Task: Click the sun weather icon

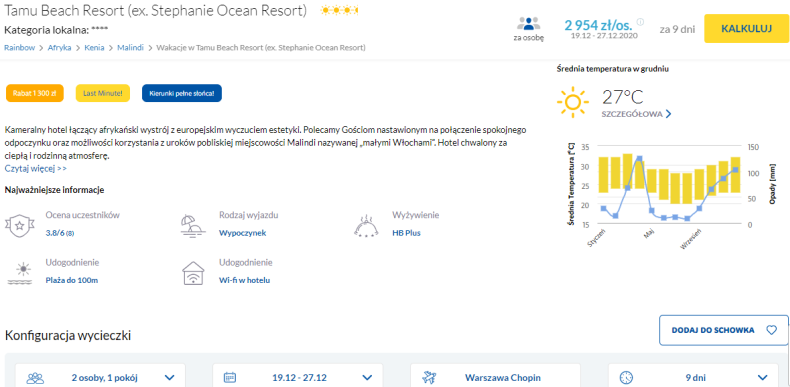Action: pyautogui.click(x=573, y=102)
